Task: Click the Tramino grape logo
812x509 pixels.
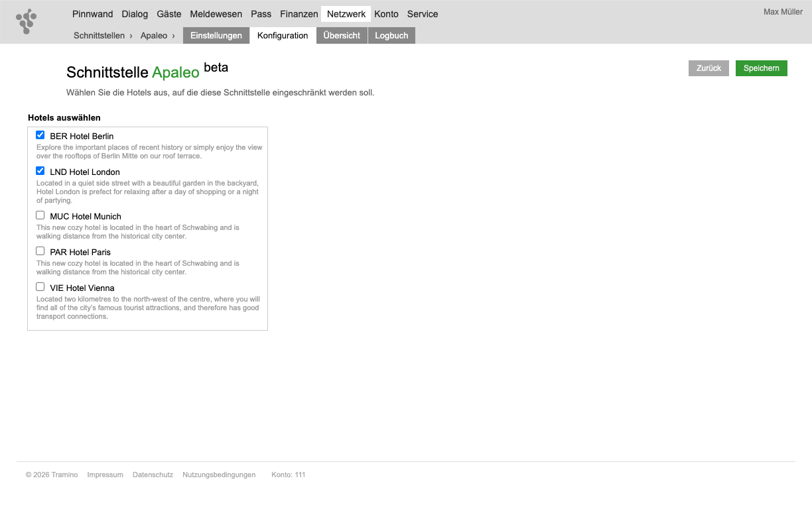Action: pyautogui.click(x=26, y=22)
